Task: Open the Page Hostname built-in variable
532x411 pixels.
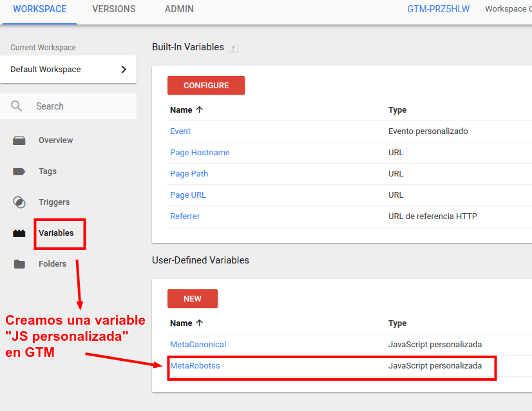Action: [x=200, y=153]
